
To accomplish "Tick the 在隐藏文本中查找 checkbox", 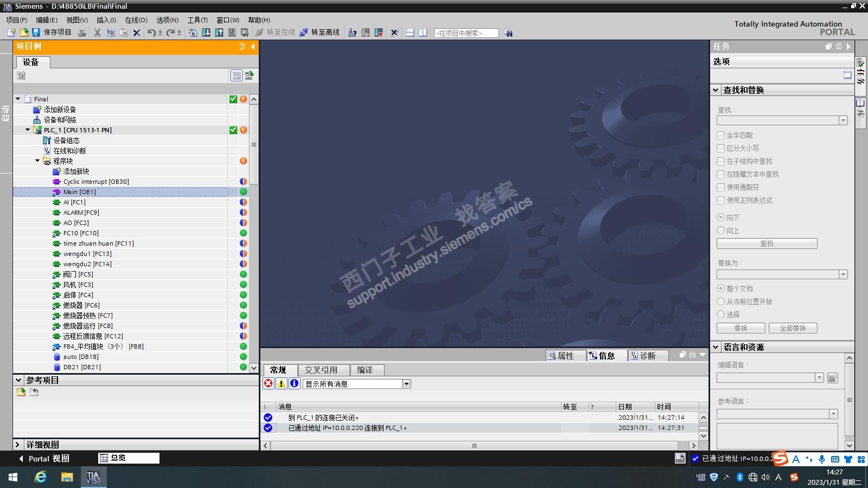I will point(721,174).
